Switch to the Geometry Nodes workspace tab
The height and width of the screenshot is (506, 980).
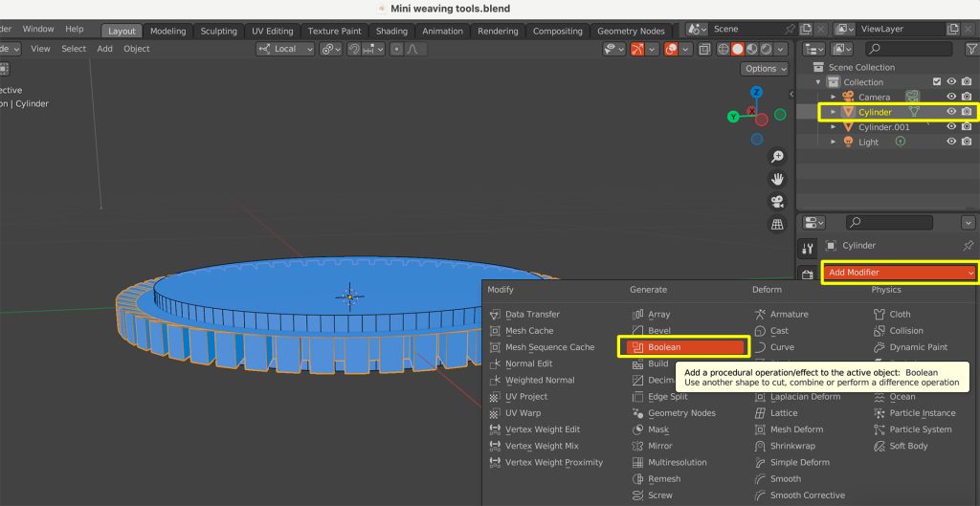point(632,31)
